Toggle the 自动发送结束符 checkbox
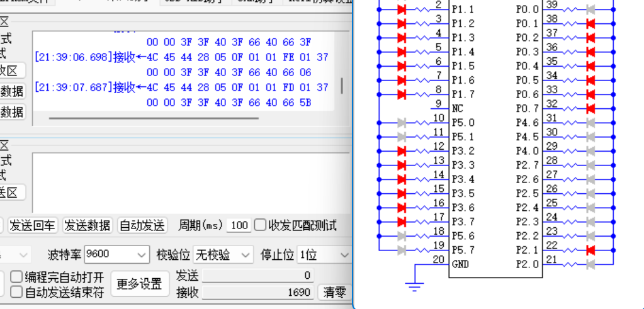Viewport: 644px width, 309px height. tap(16, 292)
